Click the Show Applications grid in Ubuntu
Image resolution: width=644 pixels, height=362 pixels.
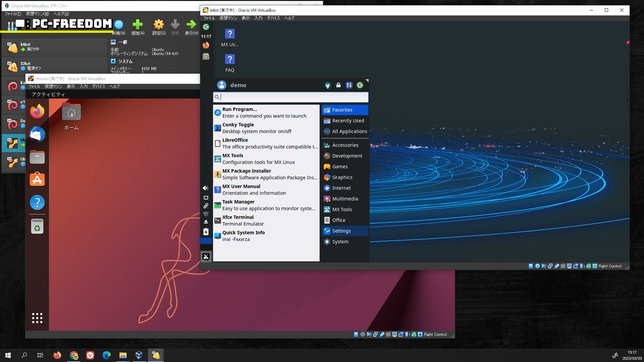coord(37,318)
